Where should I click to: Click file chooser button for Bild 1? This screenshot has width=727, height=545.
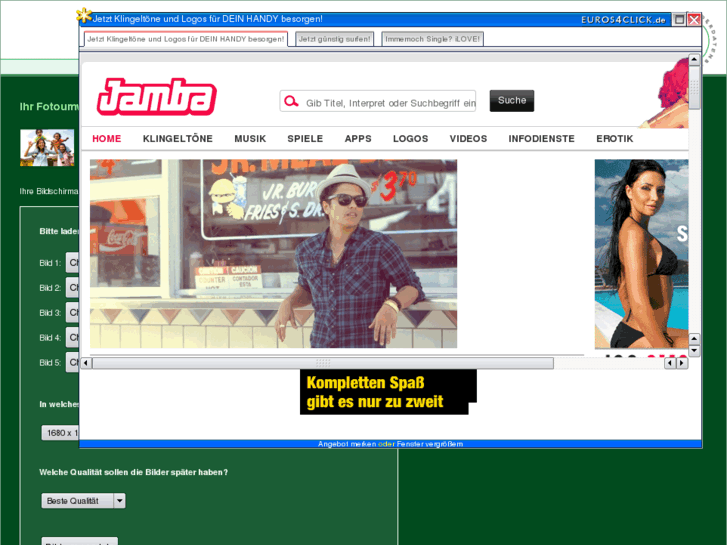tap(72, 263)
